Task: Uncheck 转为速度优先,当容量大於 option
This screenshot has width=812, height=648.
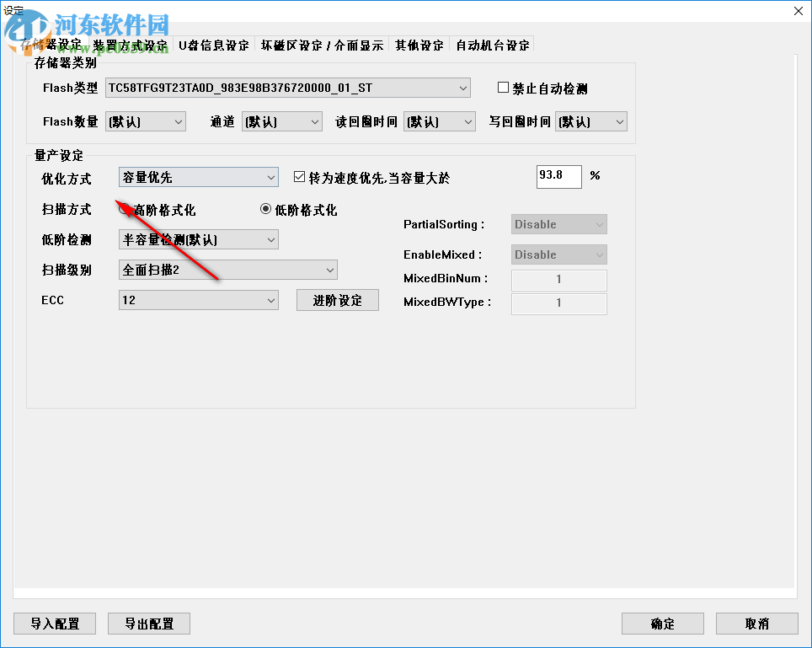Action: 300,175
